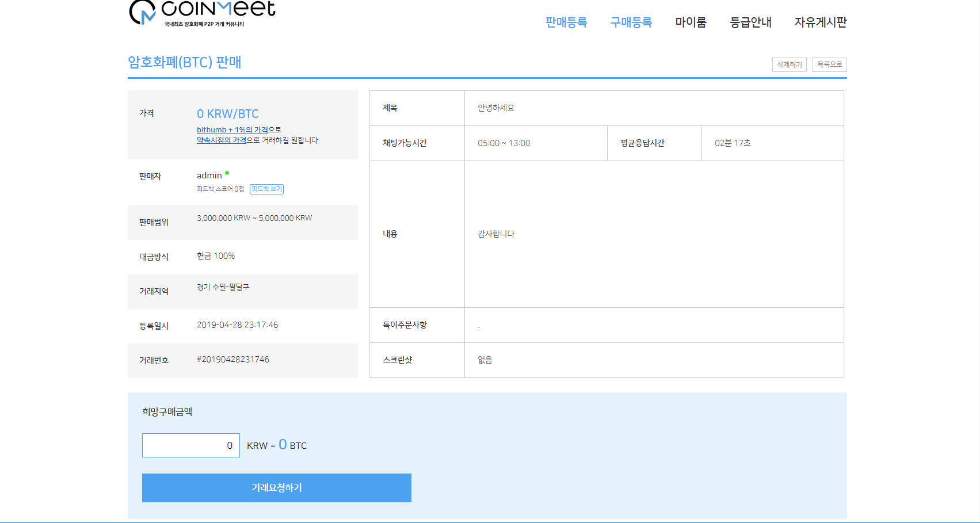Focus the 희망구매금액 KRW input field
This screenshot has height=523, width=980.
click(190, 445)
